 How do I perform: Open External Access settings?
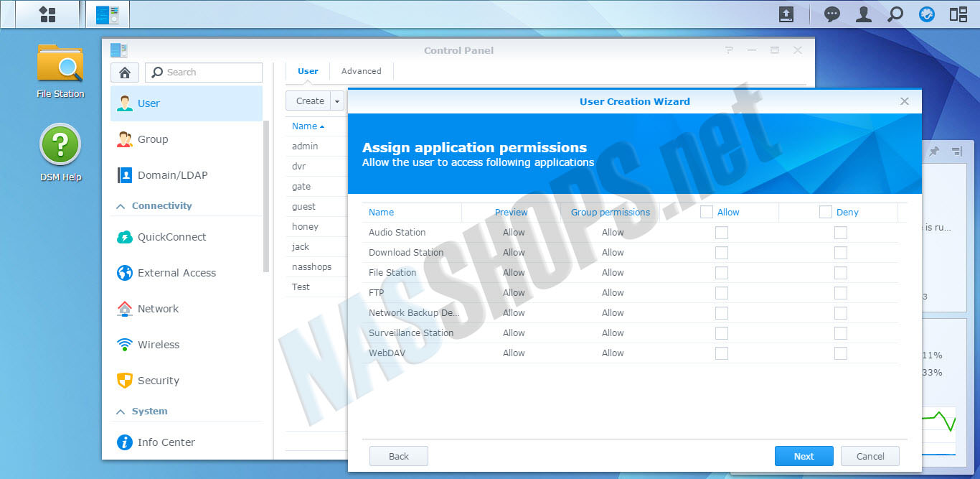tap(187, 273)
